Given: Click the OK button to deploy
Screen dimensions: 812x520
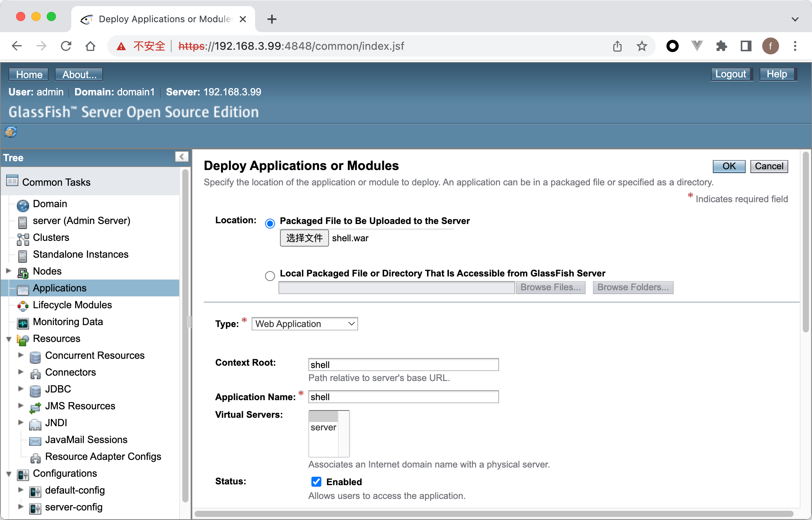Looking at the screenshot, I should [x=729, y=166].
